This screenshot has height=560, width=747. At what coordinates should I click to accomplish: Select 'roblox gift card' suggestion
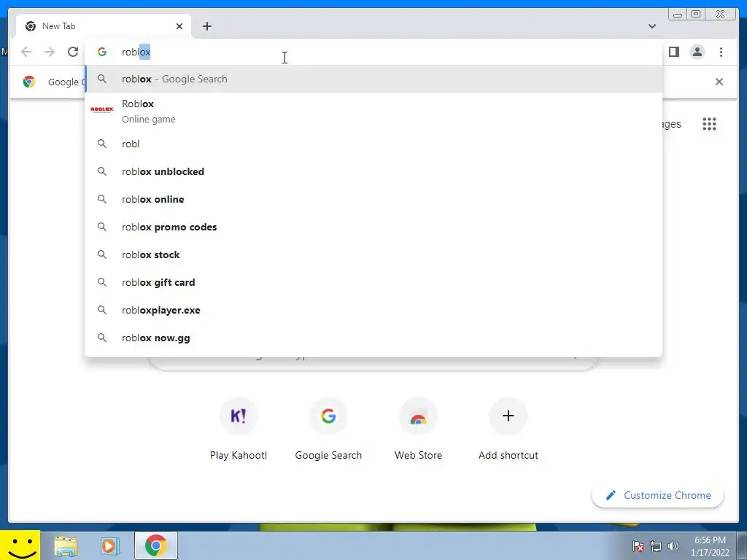373,282
